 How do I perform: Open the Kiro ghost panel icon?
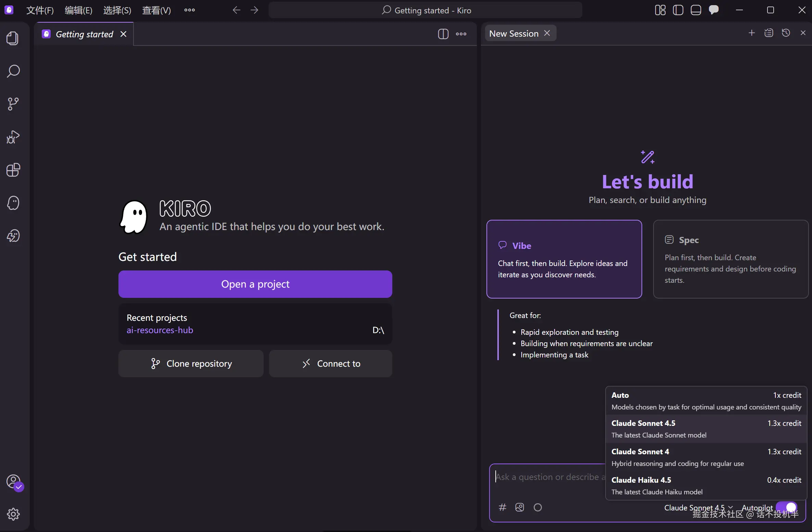tap(13, 203)
